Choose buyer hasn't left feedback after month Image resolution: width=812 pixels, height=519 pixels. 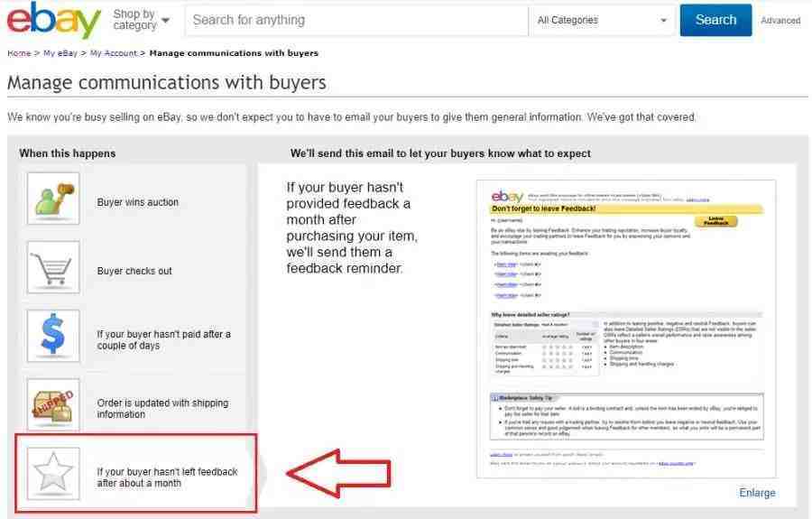click(x=136, y=474)
